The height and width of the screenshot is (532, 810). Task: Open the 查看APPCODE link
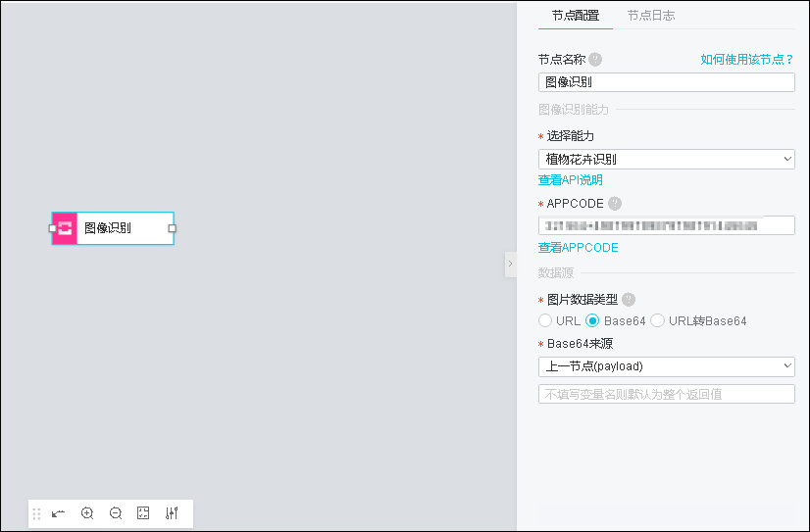(x=578, y=248)
